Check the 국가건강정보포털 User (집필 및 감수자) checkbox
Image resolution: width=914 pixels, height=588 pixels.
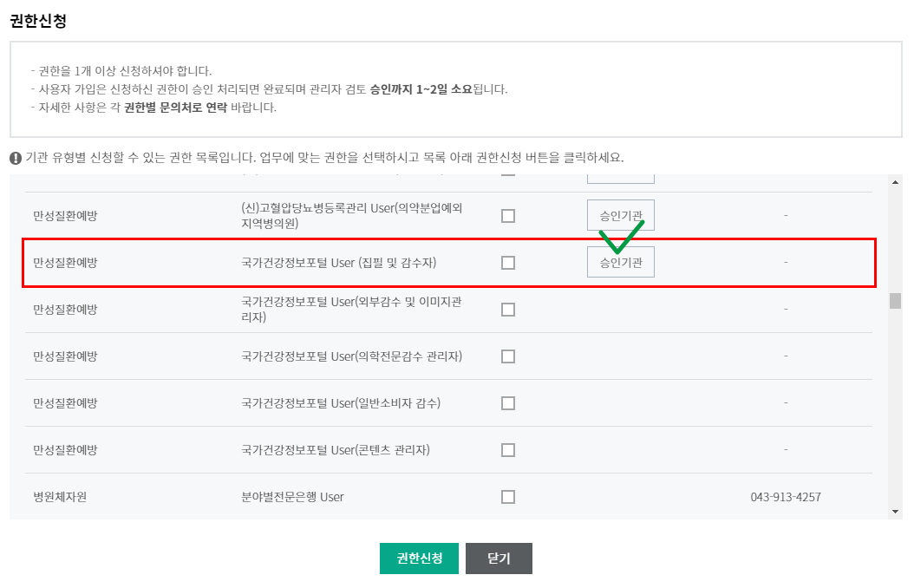click(x=508, y=263)
